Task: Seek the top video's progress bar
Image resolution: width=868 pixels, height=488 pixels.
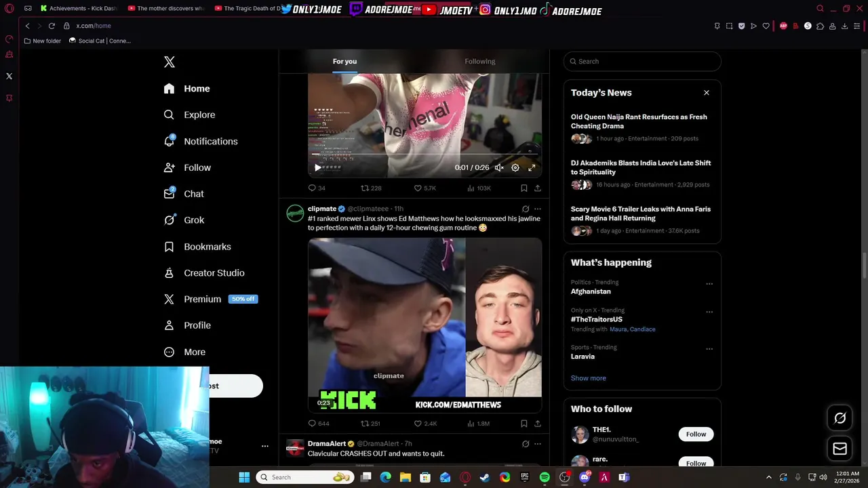Action: click(425, 155)
